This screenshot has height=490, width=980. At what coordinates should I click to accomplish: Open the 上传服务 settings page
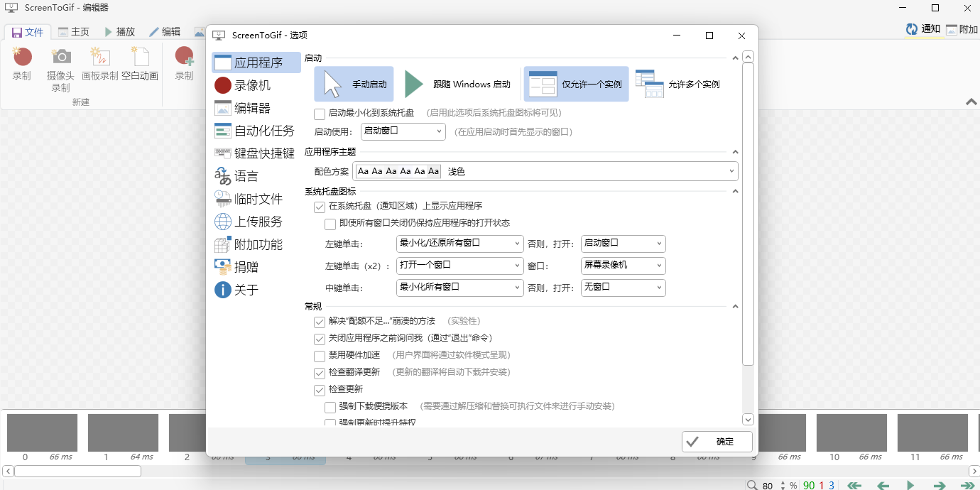tap(256, 222)
